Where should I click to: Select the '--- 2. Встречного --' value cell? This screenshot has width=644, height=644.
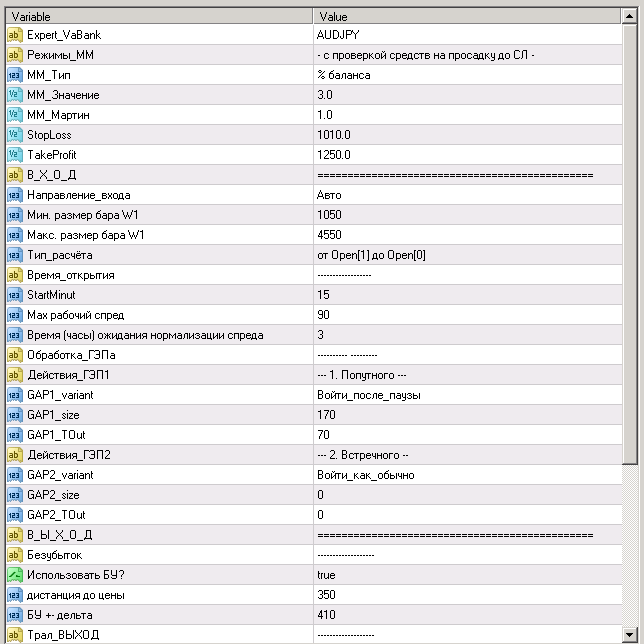pyautogui.click(x=468, y=455)
